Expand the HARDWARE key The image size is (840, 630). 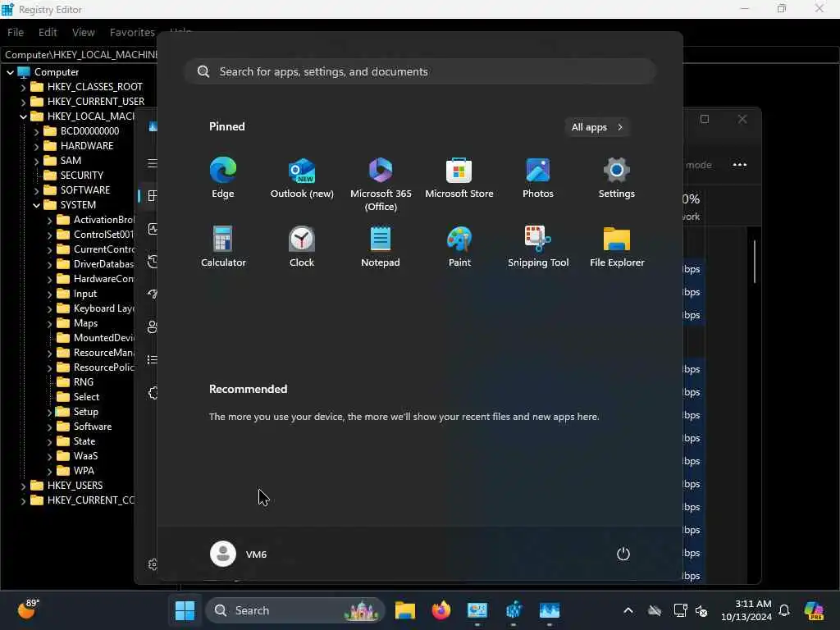[x=36, y=146]
